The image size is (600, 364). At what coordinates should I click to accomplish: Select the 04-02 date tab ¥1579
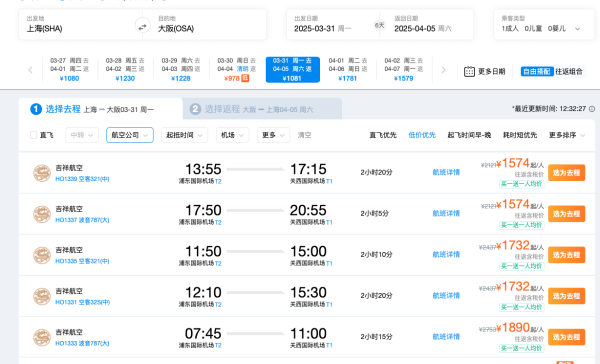pyautogui.click(x=404, y=69)
